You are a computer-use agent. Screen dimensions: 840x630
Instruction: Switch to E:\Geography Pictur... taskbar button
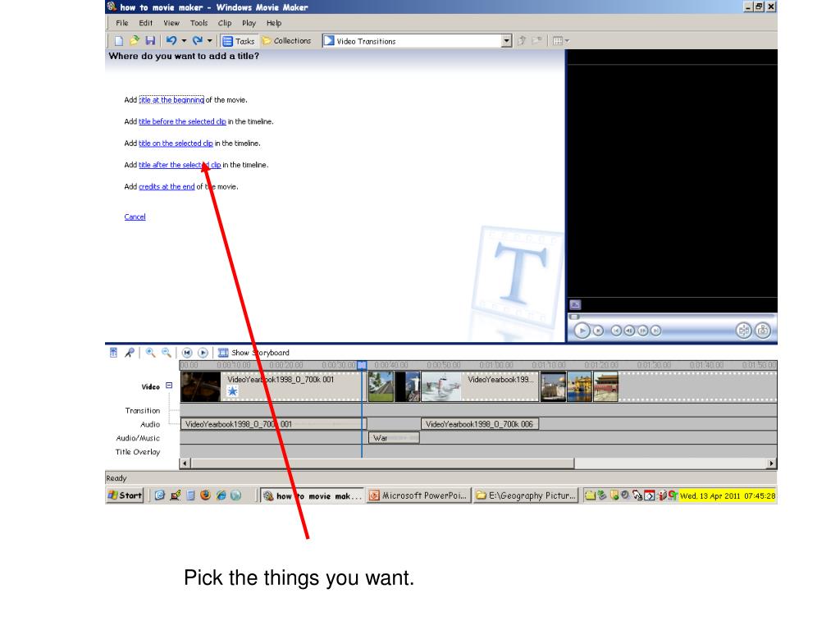[526, 495]
